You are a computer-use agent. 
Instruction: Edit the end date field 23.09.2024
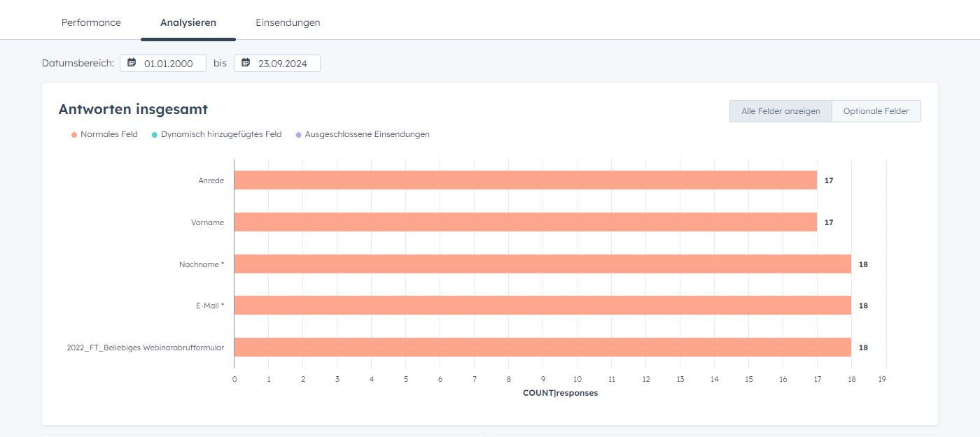coord(282,64)
